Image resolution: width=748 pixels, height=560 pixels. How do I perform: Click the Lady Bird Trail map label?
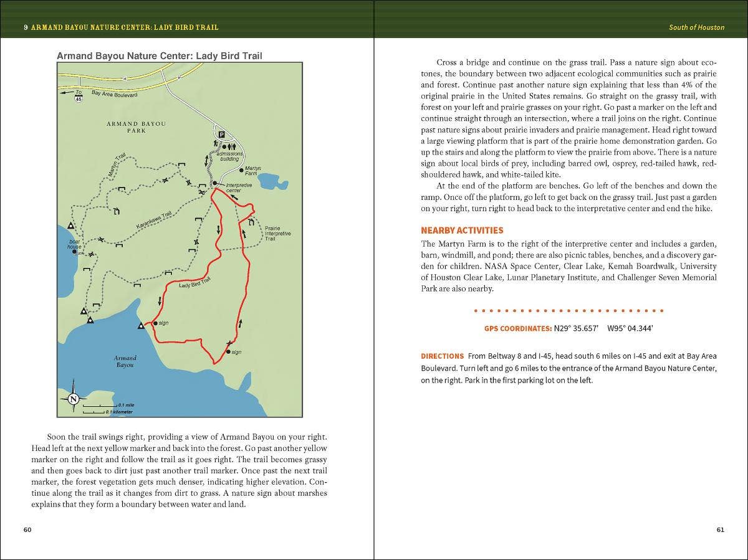tap(194, 283)
